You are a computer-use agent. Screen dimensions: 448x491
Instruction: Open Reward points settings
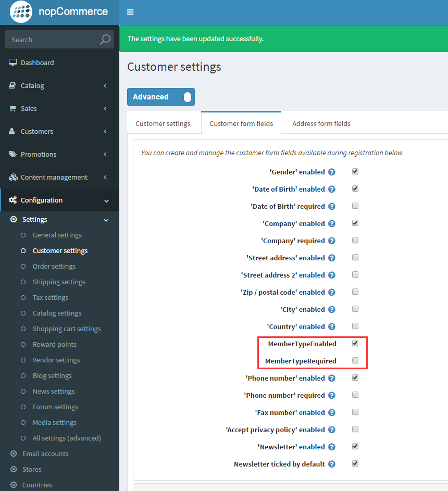tap(55, 345)
